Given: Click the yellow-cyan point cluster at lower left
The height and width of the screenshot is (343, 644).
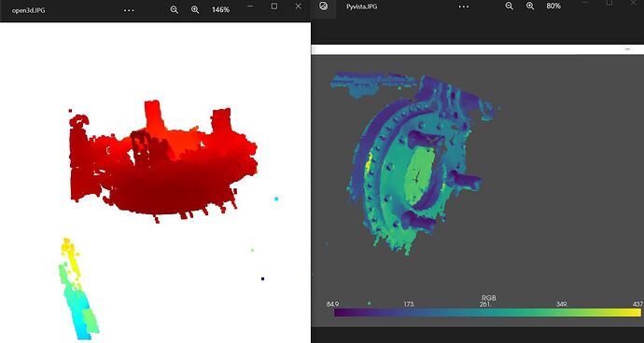Looking at the screenshot, I should [78, 289].
